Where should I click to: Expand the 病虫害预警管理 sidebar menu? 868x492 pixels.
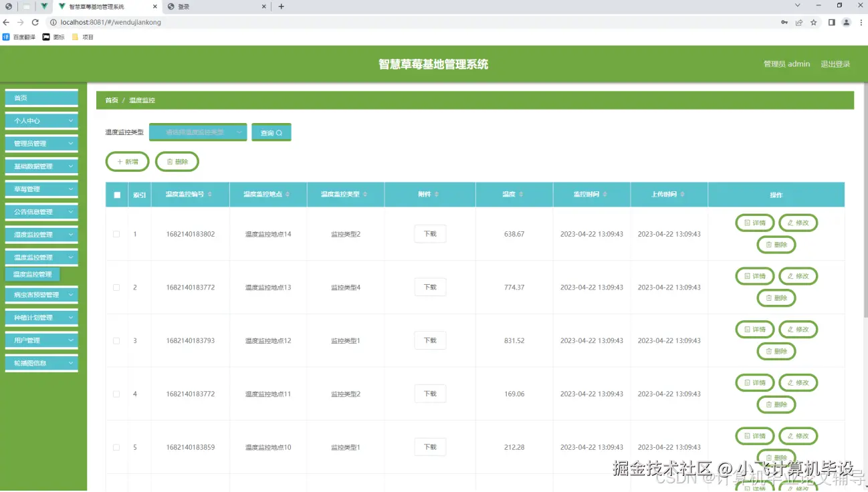[x=41, y=295]
